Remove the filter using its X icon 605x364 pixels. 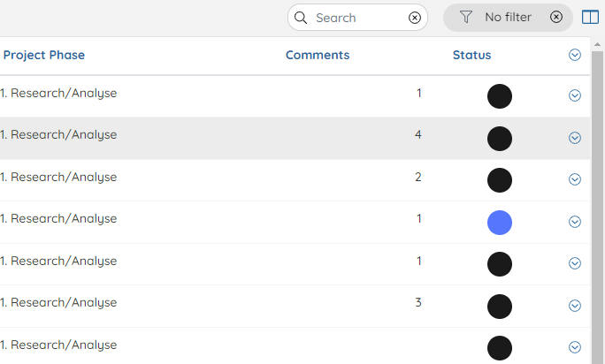tap(556, 17)
